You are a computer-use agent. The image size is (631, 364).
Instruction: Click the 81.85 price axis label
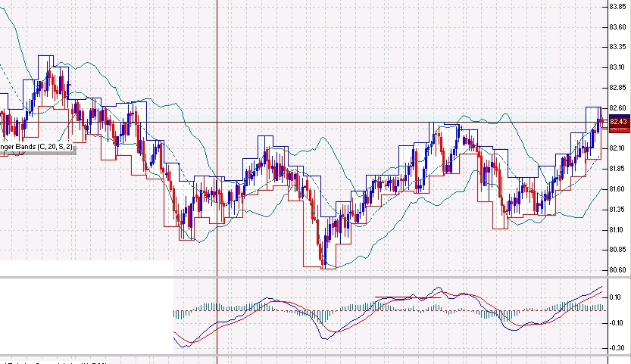click(617, 169)
